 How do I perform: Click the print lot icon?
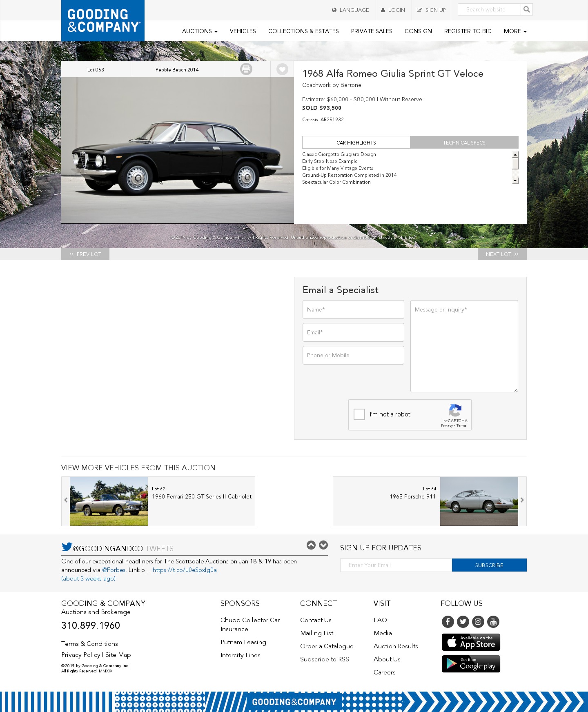pos(246,69)
